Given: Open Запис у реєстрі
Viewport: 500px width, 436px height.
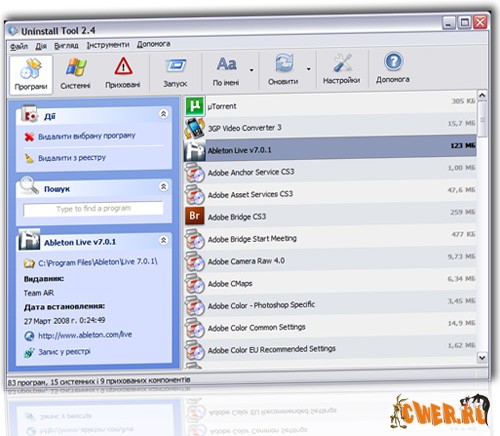Looking at the screenshot, I should pos(64,352).
